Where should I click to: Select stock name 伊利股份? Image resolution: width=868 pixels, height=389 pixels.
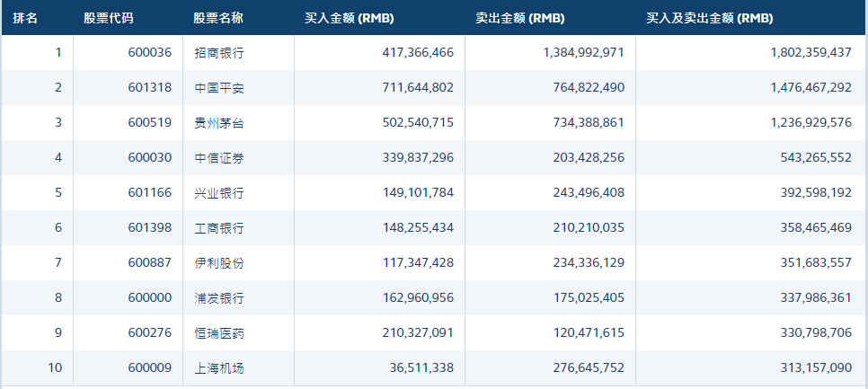tap(219, 262)
